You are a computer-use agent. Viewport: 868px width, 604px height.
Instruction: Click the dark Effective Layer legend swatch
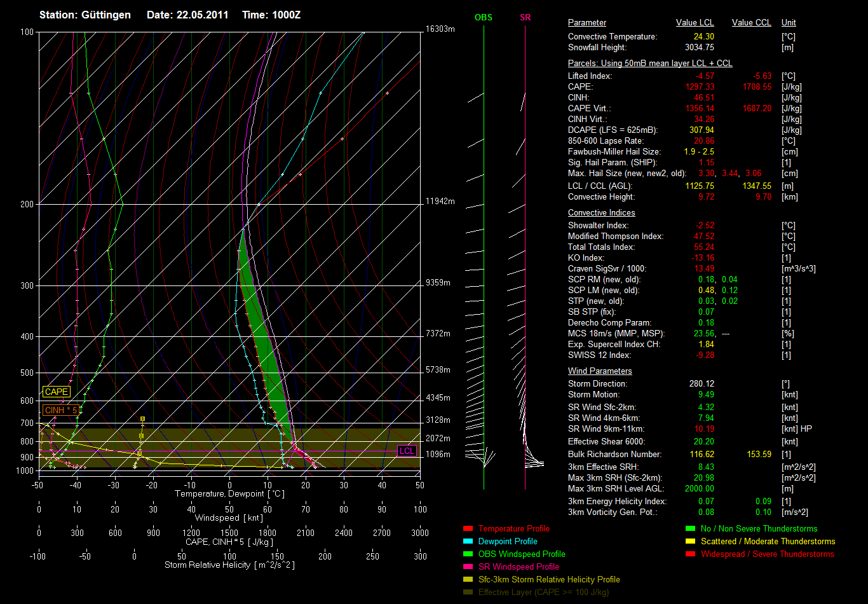point(468,593)
